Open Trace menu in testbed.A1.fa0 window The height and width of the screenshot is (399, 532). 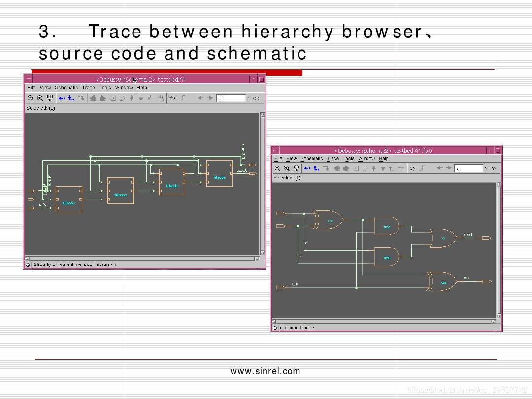point(332,159)
